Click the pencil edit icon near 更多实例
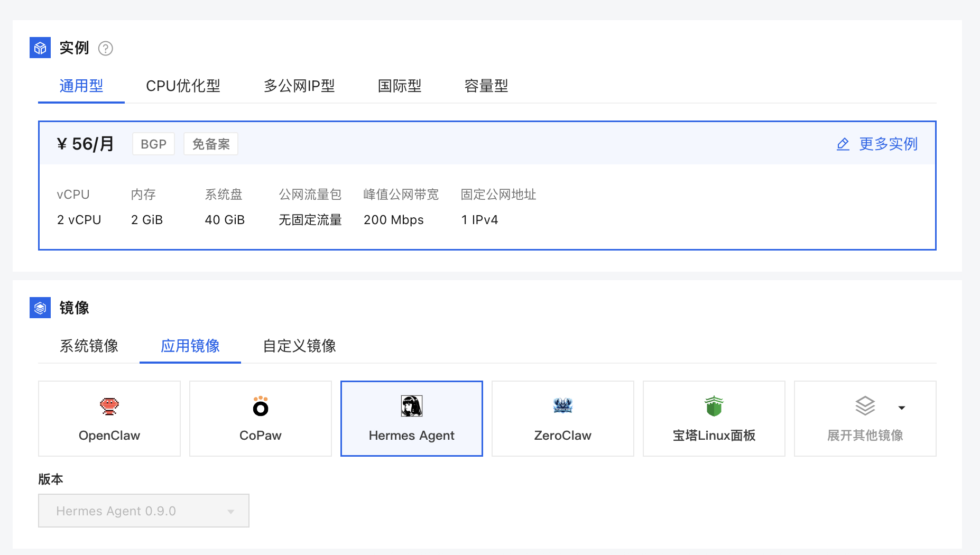980x555 pixels. tap(843, 144)
